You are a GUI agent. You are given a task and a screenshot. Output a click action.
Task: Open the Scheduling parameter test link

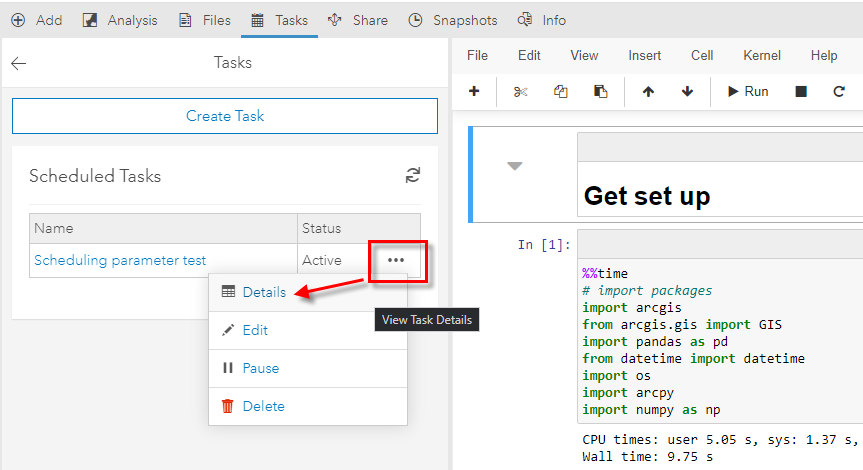coord(120,260)
